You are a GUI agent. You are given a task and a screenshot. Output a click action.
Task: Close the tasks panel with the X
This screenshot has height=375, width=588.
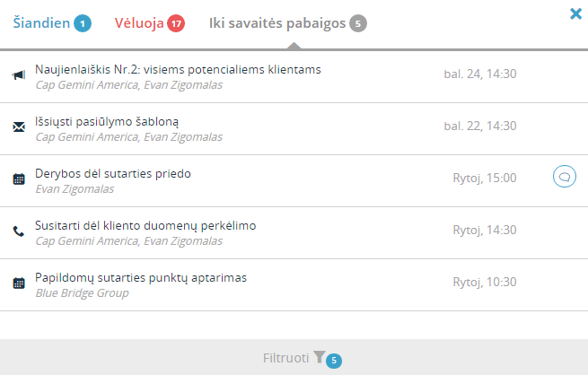coord(575,13)
